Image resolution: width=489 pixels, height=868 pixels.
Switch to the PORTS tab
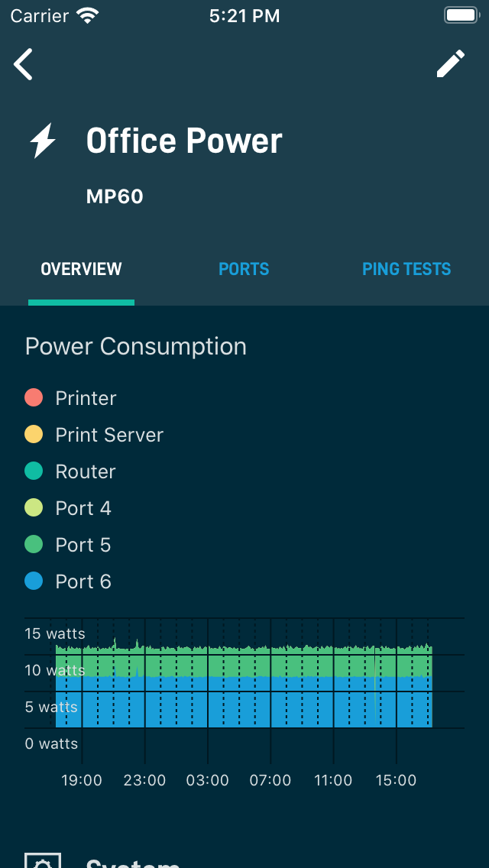click(244, 269)
